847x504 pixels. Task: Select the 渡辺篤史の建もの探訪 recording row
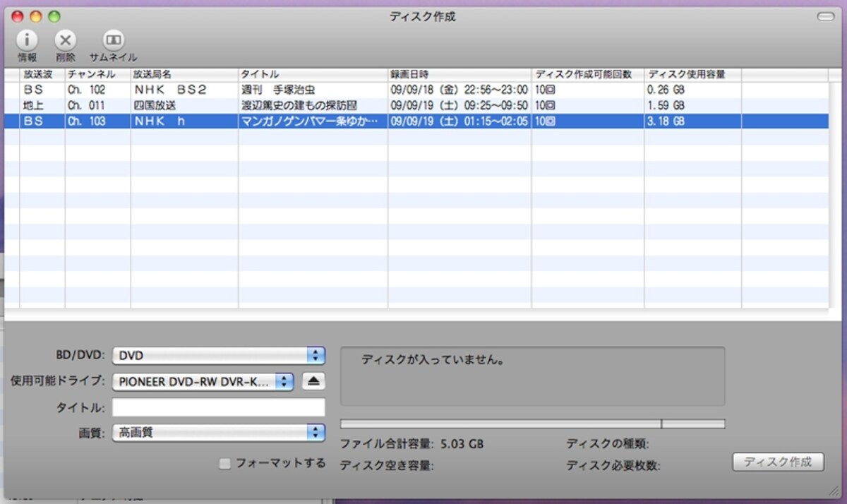[x=415, y=105]
